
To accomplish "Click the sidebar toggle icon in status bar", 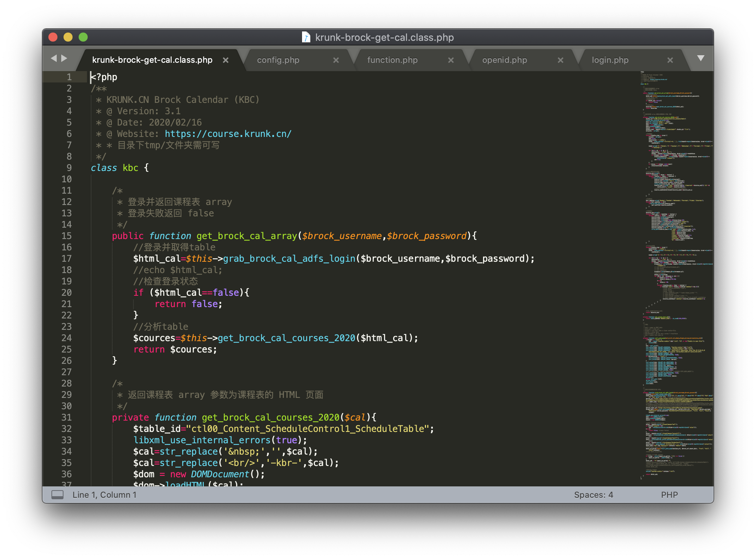I will [57, 495].
